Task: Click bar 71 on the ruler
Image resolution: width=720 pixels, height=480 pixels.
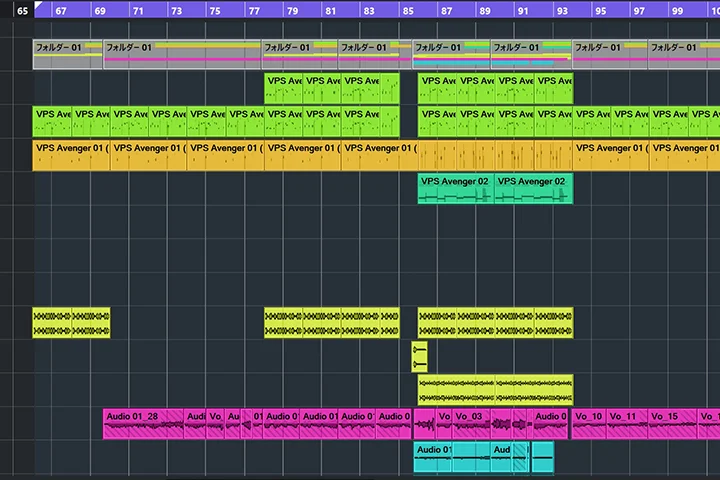Action: pyautogui.click(x=138, y=11)
